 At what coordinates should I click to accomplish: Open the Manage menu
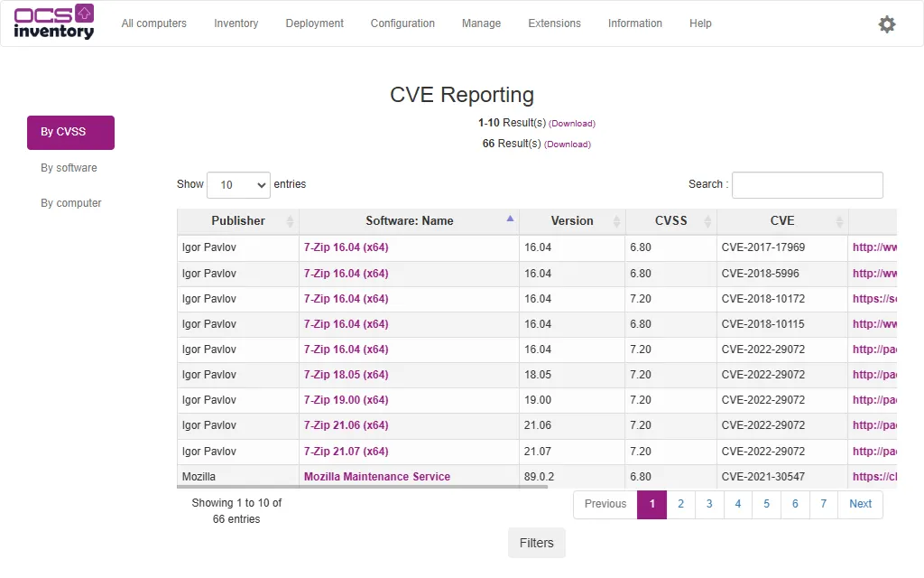tap(482, 23)
